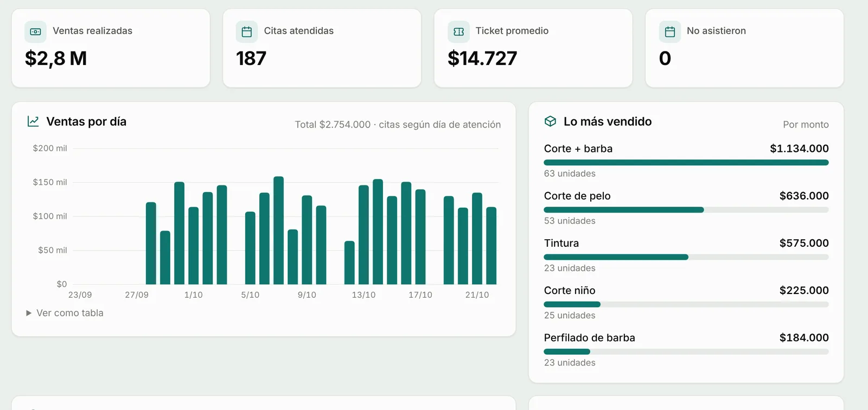Click the Corte + barba progress bar

[686, 163]
